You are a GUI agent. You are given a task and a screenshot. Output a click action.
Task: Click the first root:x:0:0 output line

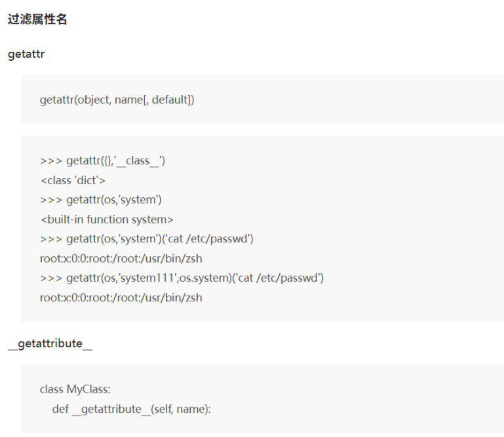[x=121, y=259]
